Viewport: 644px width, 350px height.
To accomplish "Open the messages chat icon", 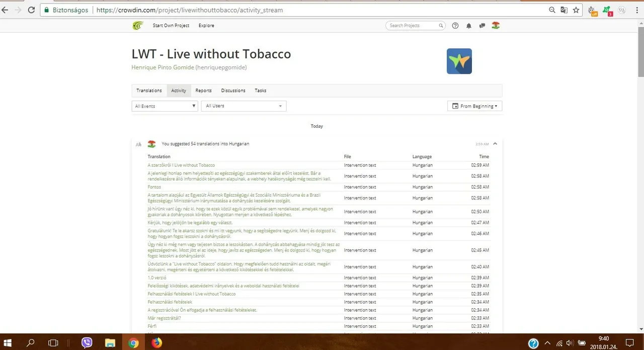I will tap(482, 26).
